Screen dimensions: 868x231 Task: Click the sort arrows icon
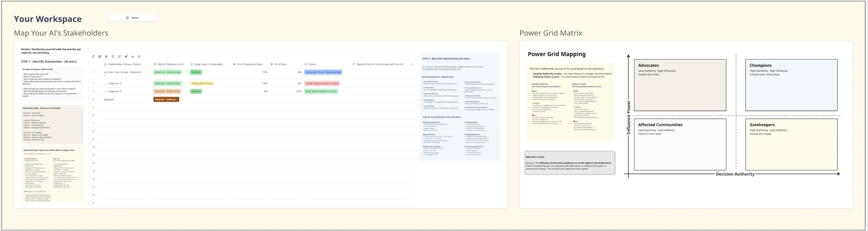(x=119, y=57)
